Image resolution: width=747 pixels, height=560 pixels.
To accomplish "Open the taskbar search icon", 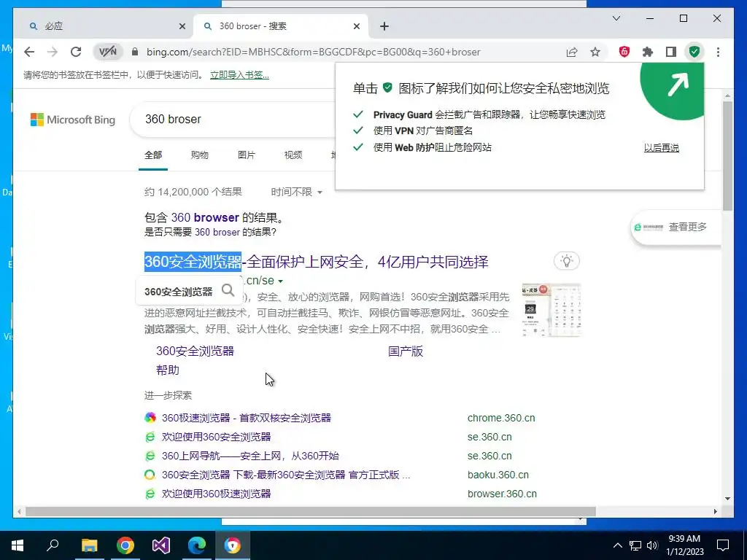I will tap(53, 545).
